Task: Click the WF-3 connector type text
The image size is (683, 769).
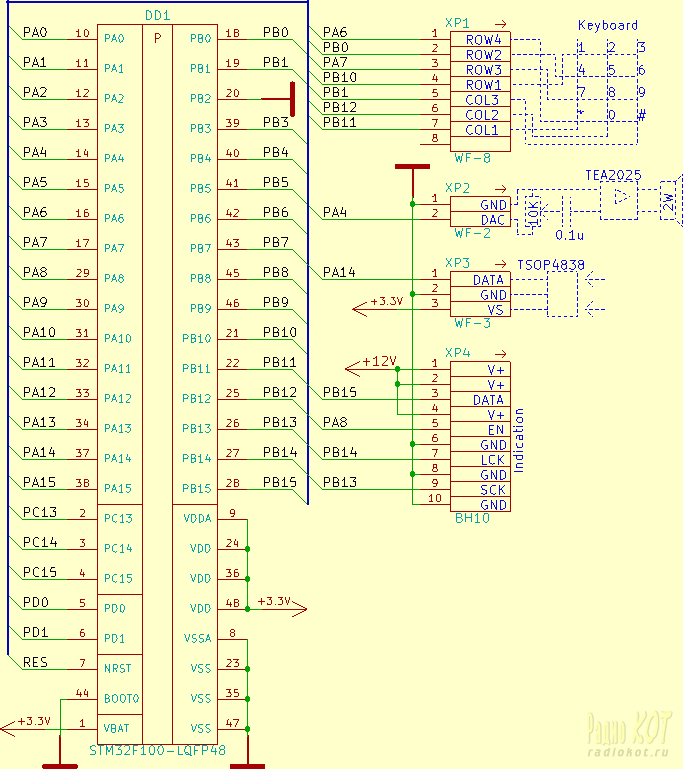Action: [472, 323]
